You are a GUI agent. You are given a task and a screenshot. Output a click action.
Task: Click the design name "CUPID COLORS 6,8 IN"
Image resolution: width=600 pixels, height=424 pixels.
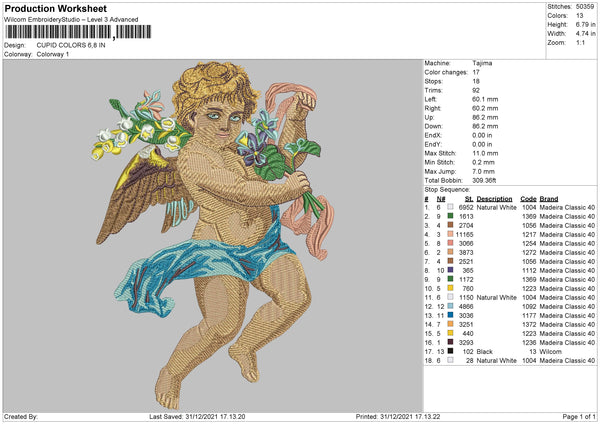click(71, 45)
